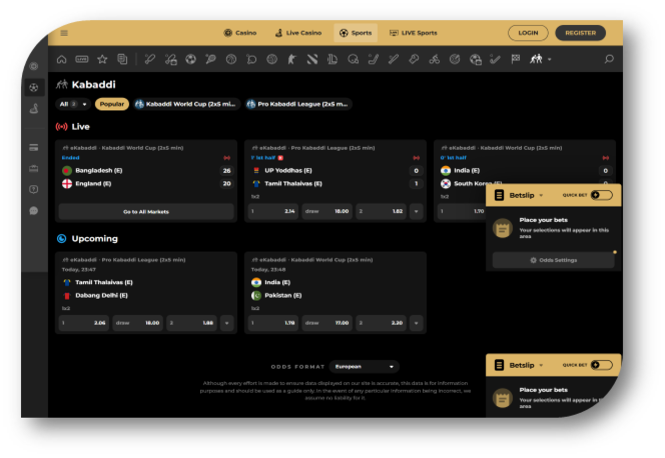The width and height of the screenshot is (665, 458).
Task: Open Odds Settings in the betslip
Action: point(553,260)
